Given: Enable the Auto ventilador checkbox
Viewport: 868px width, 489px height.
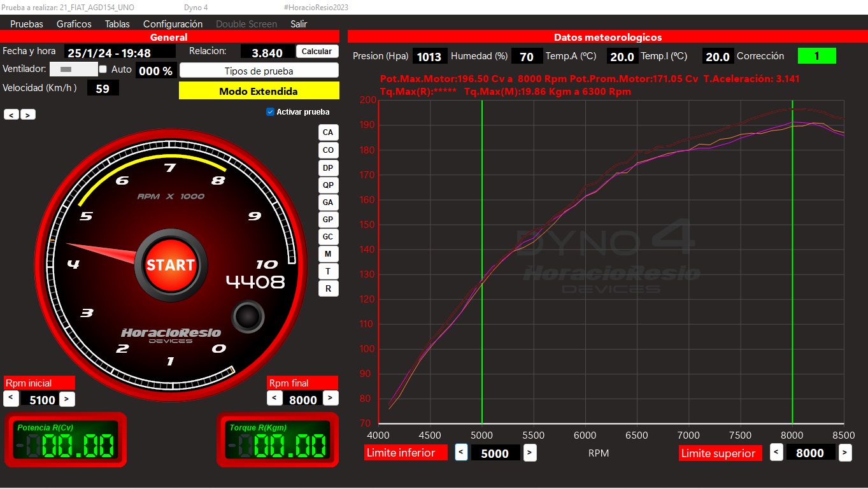Looking at the screenshot, I should 103,69.
